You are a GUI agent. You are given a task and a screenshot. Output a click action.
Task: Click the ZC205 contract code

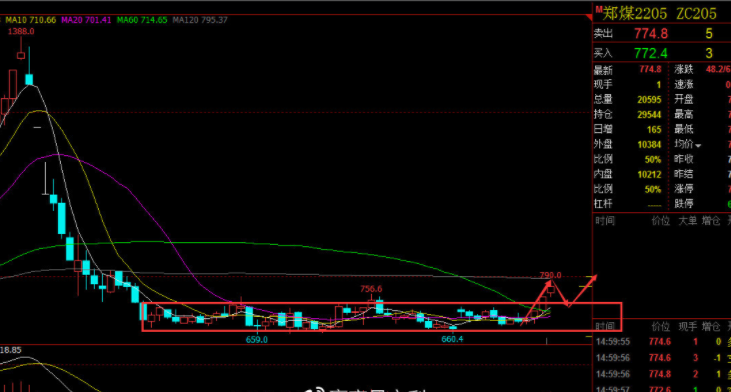point(697,14)
